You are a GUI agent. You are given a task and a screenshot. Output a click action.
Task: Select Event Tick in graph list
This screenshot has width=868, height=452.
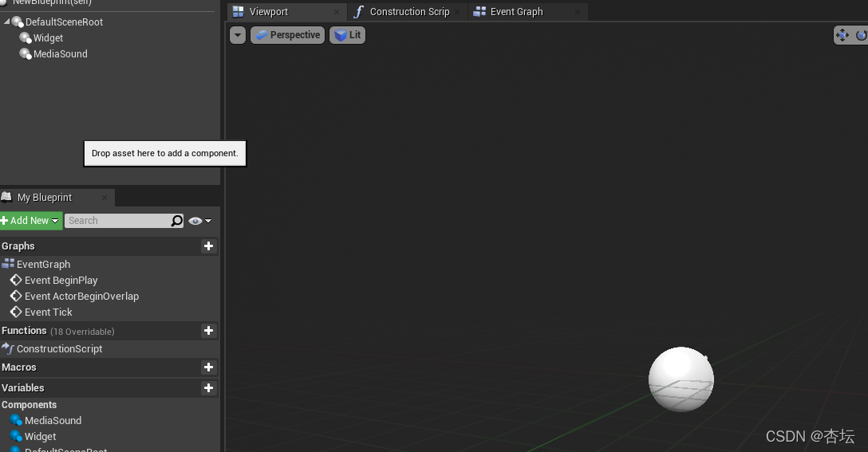pyautogui.click(x=48, y=312)
